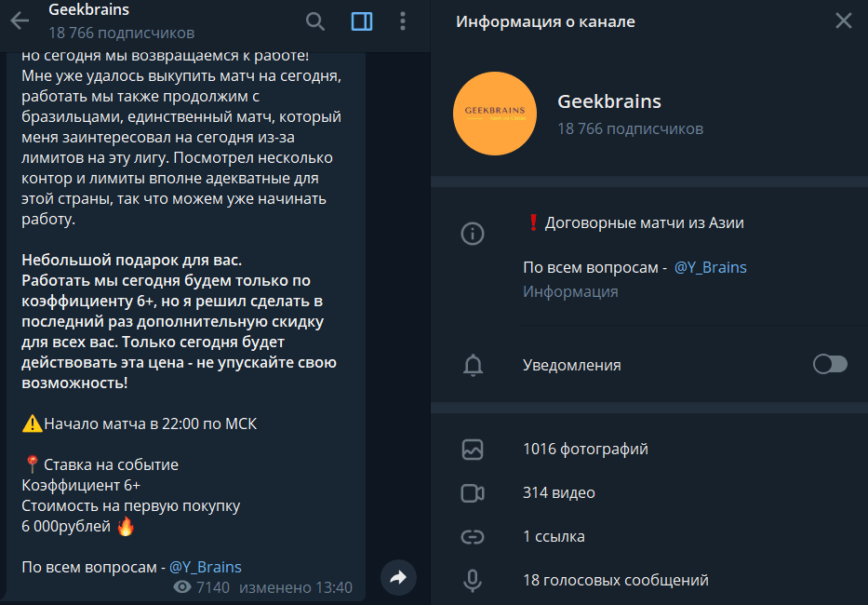Click the pin emoji before Ставка

[32, 464]
